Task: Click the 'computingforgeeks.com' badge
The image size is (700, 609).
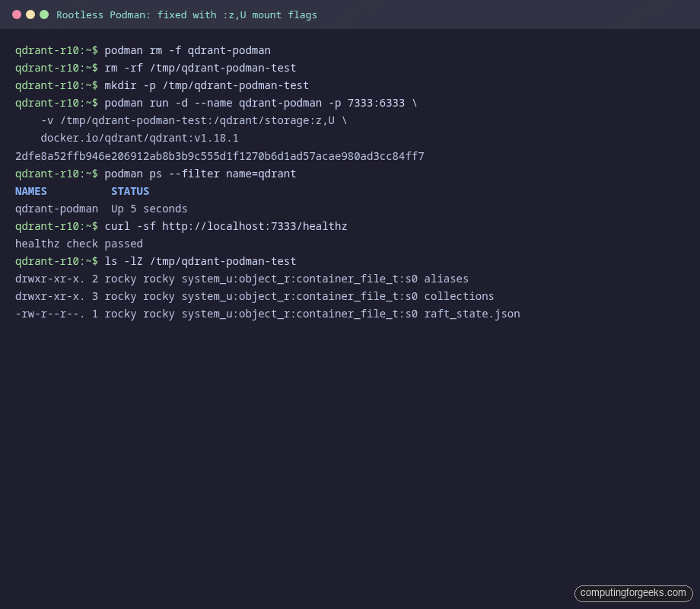Action: [633, 593]
